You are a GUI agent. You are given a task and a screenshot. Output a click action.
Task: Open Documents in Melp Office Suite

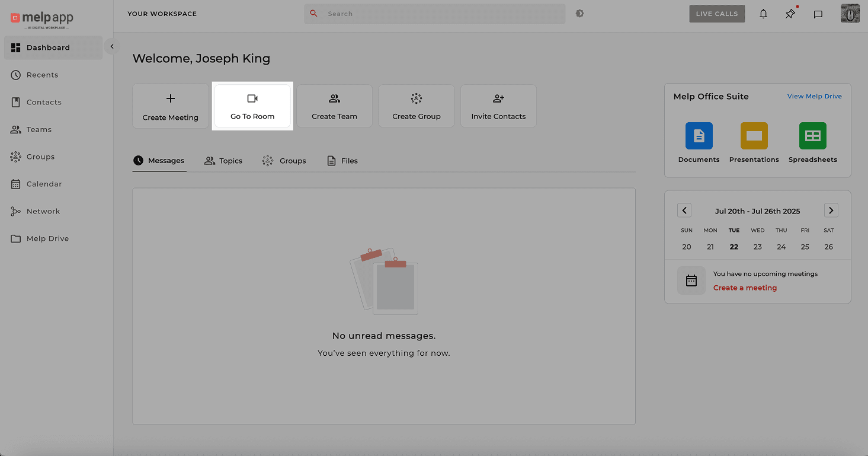coord(699,136)
